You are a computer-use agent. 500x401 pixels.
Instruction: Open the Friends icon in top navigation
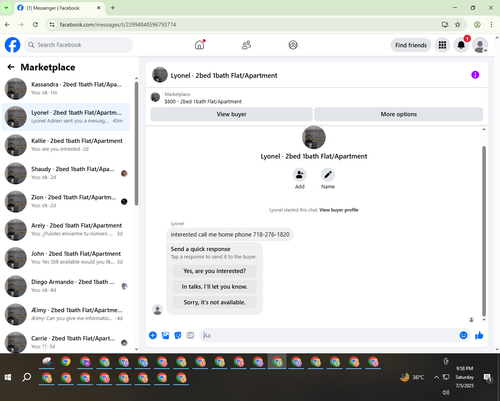(246, 45)
